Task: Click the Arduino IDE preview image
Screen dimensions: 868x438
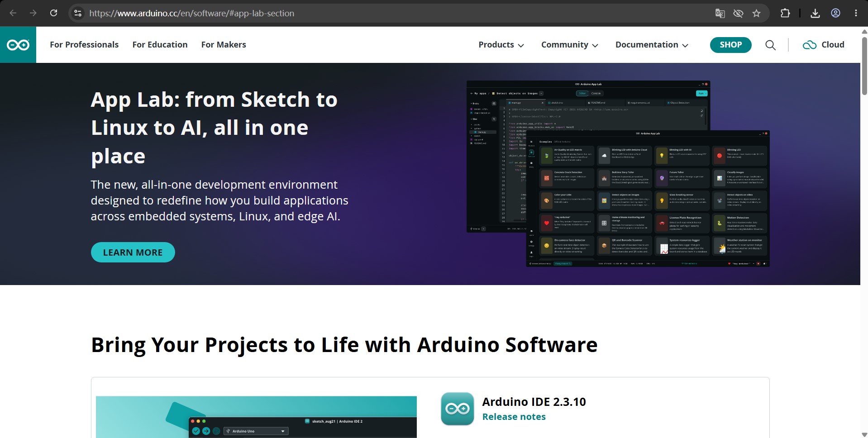Action: tap(256, 417)
